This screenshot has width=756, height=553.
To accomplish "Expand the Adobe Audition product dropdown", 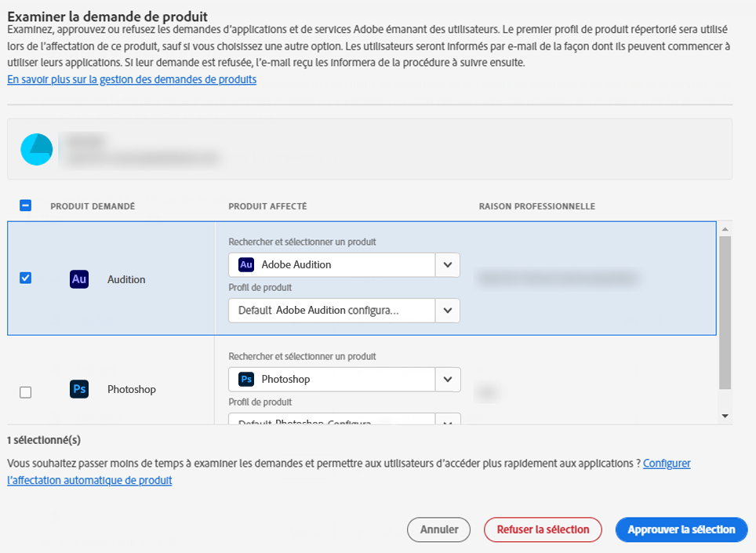I will [447, 264].
